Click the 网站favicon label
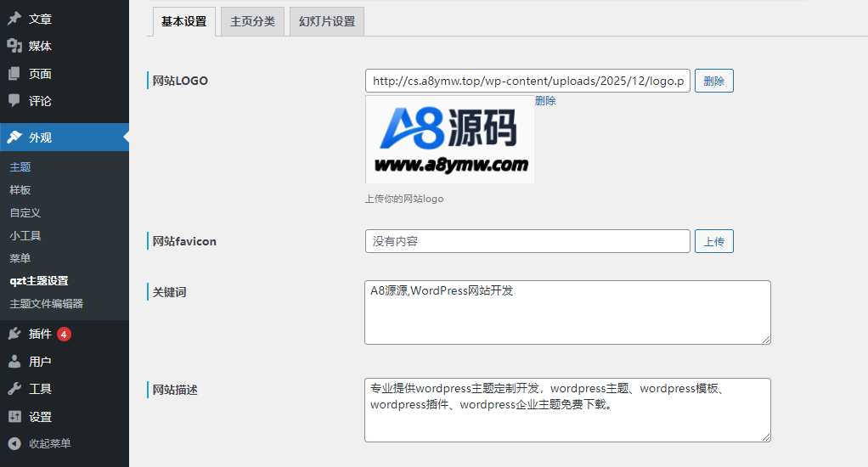The height and width of the screenshot is (467, 868). pos(184,241)
